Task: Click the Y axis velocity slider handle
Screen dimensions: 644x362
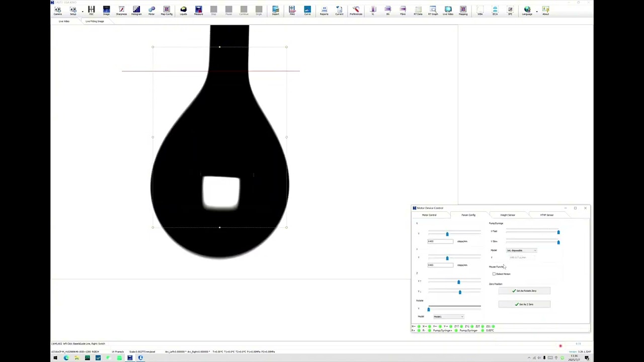Action: pos(447,258)
